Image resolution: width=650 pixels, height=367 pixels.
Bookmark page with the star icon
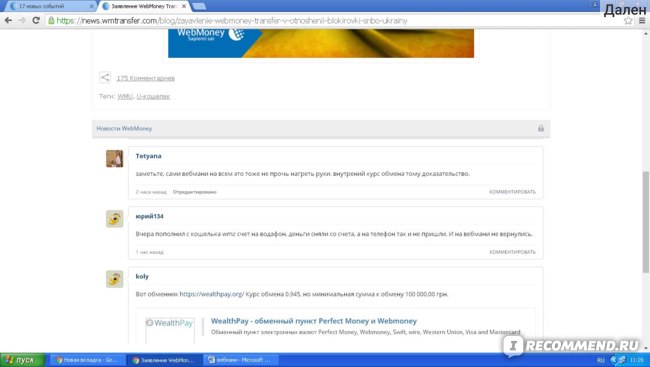pos(628,21)
